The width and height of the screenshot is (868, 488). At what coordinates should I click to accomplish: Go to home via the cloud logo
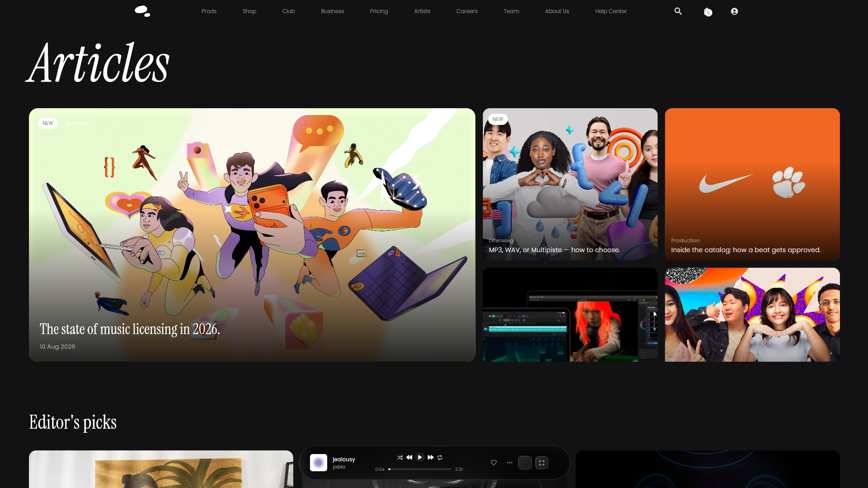click(143, 11)
